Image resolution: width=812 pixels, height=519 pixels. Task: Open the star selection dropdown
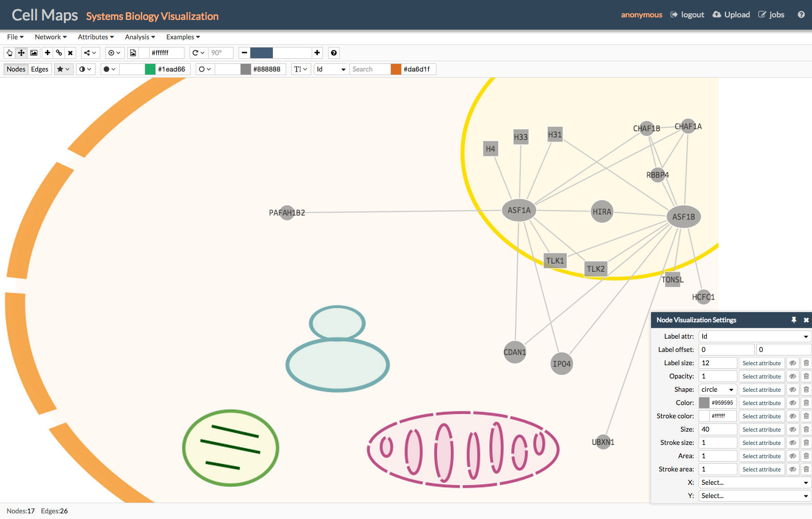63,69
